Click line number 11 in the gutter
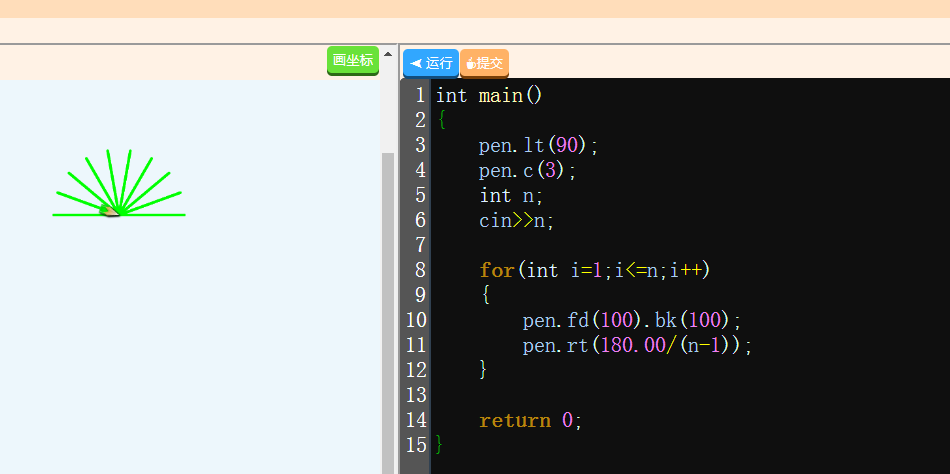The height and width of the screenshot is (474, 950). point(416,345)
